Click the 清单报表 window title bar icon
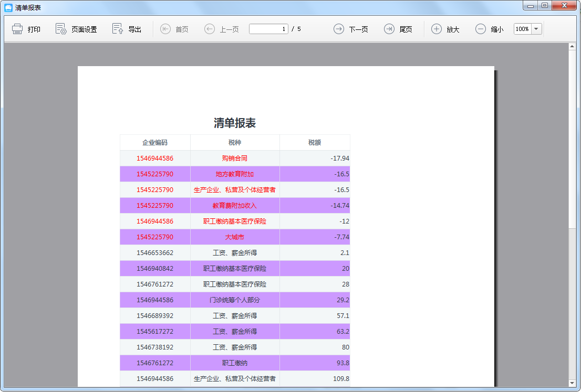Image resolution: width=581 pixels, height=392 pixels. coord(8,8)
